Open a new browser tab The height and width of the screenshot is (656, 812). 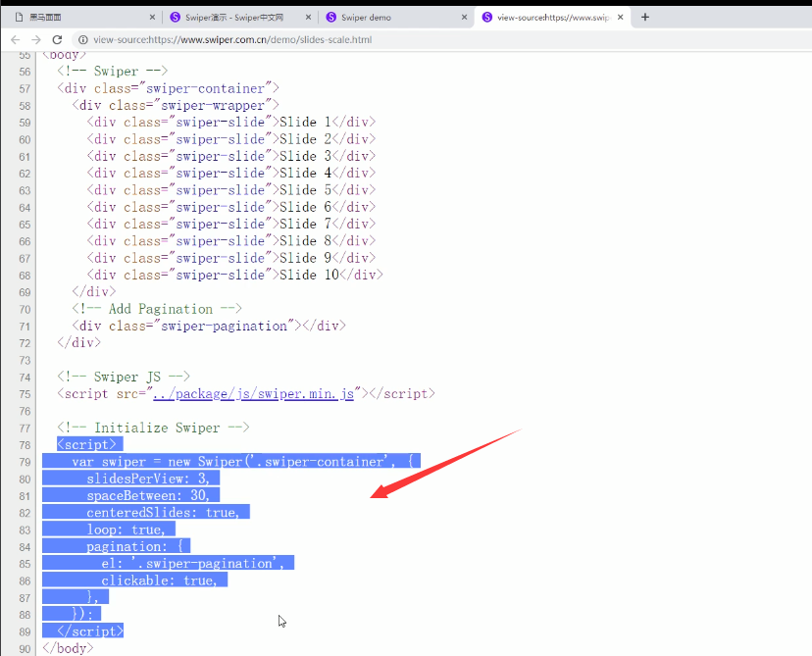pyautogui.click(x=644, y=17)
